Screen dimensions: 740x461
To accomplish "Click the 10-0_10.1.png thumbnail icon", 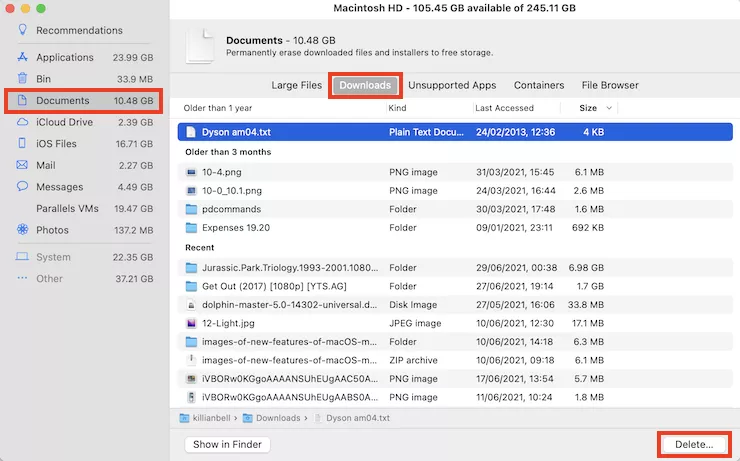I will tap(191, 191).
